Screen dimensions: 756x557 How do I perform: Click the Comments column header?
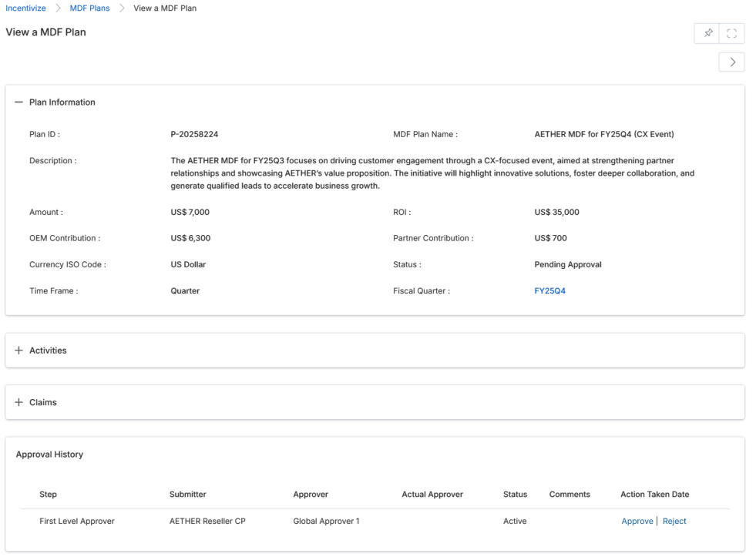click(570, 495)
